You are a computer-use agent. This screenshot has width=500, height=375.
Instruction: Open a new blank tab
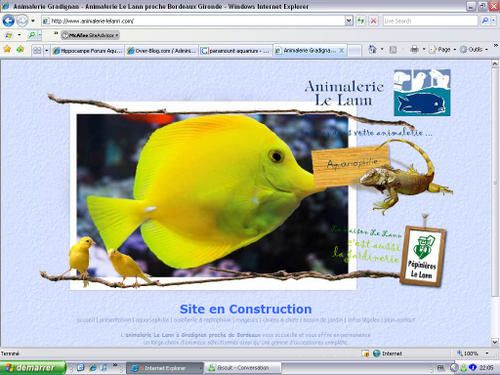[355, 51]
